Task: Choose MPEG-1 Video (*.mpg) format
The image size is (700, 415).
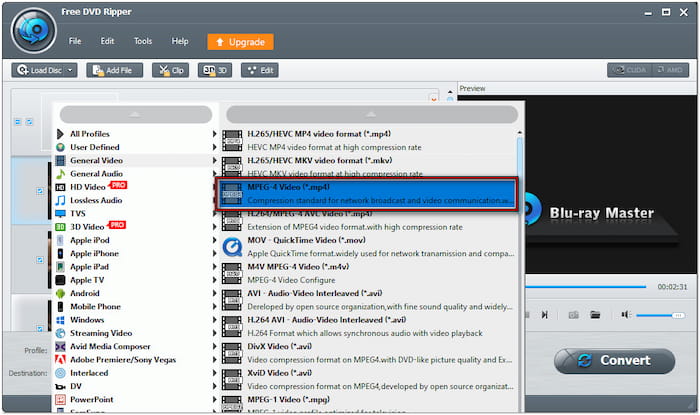Action: click(369, 404)
